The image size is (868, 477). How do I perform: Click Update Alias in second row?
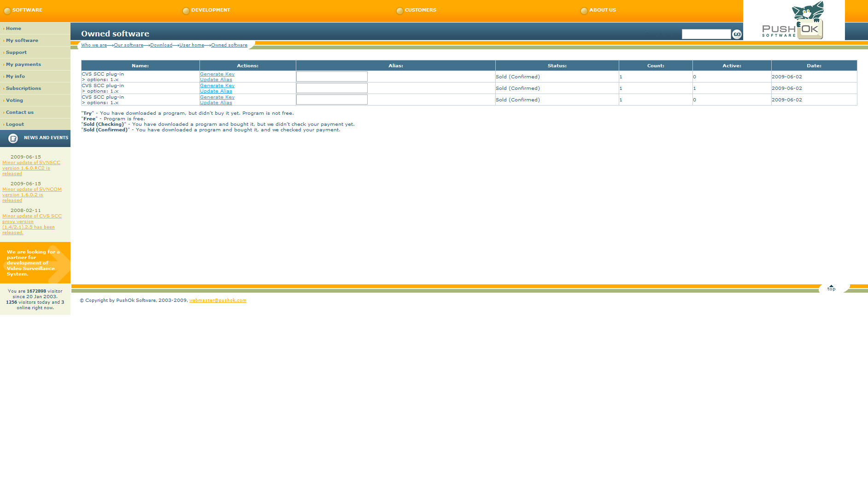tap(216, 91)
